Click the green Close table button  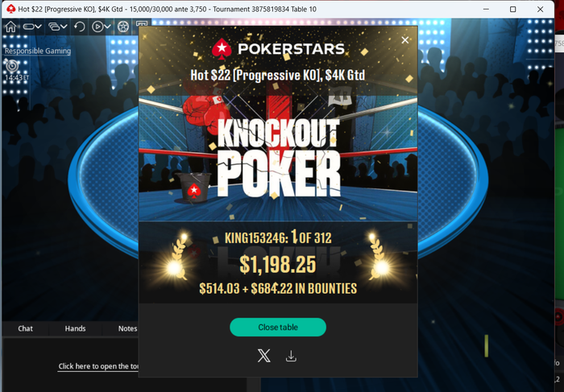(x=278, y=327)
